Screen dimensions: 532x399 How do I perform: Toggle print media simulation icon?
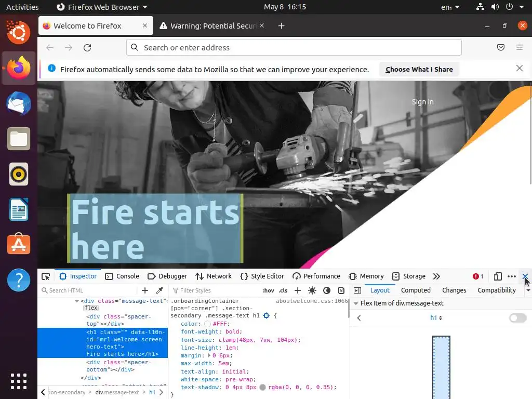pos(341,290)
